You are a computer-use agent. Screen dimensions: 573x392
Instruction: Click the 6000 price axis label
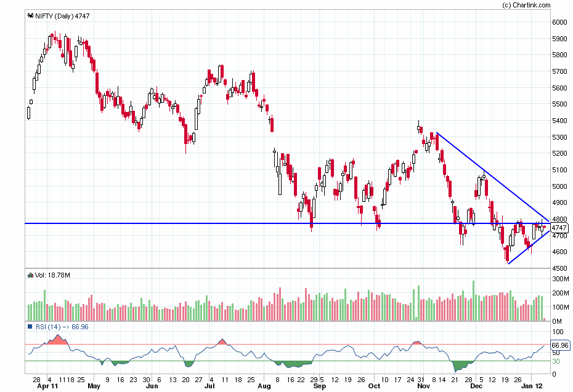[559, 22]
